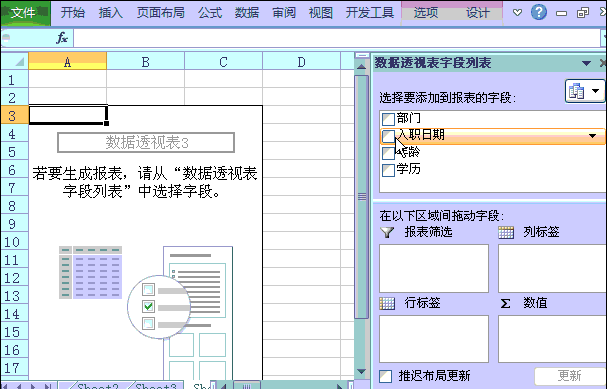Open the 审阅 ribbon tab
The image size is (607, 389).
[x=284, y=13]
